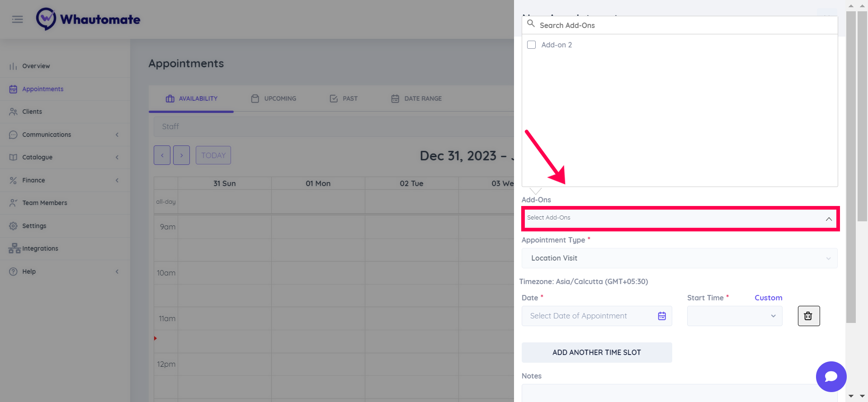Go to next week with right arrow
This screenshot has width=868, height=402.
pos(181,155)
